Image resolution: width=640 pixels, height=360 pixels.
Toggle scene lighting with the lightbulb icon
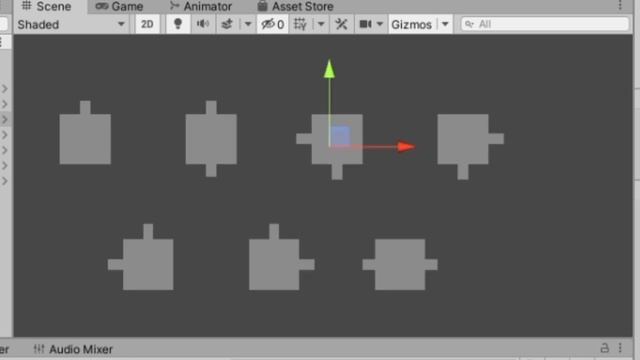point(178,24)
